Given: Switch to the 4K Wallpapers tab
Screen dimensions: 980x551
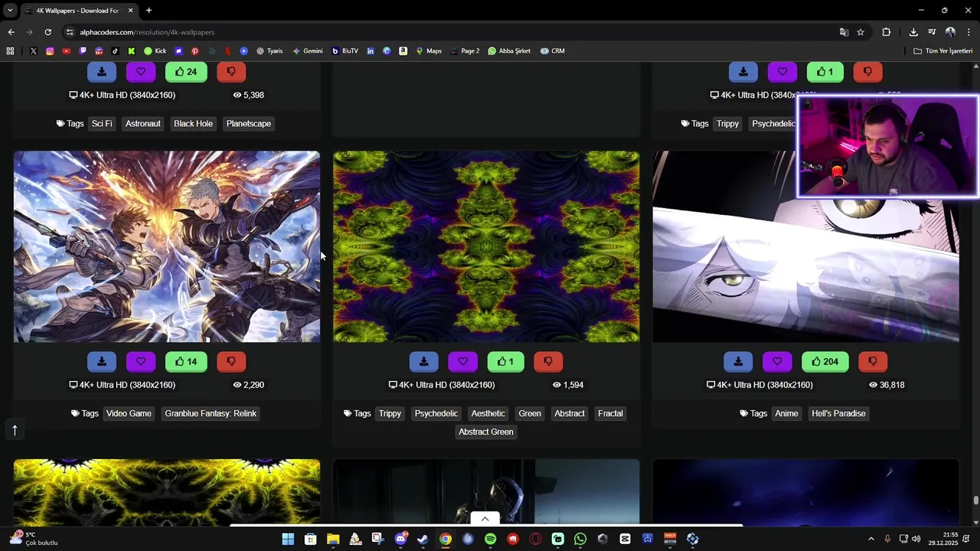Looking at the screenshot, I should (x=77, y=11).
